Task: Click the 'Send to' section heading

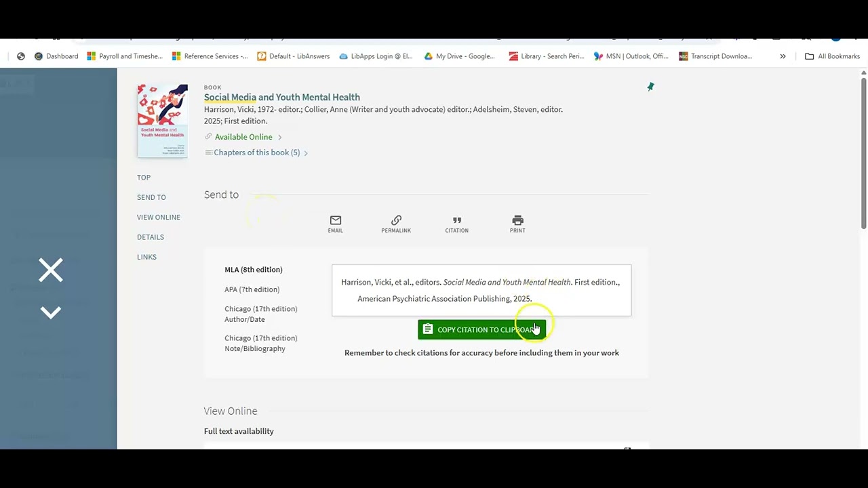Action: pos(221,195)
